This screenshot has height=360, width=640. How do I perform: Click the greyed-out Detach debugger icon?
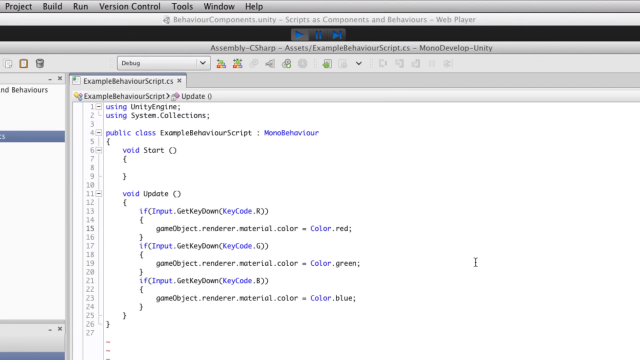pos(448,64)
